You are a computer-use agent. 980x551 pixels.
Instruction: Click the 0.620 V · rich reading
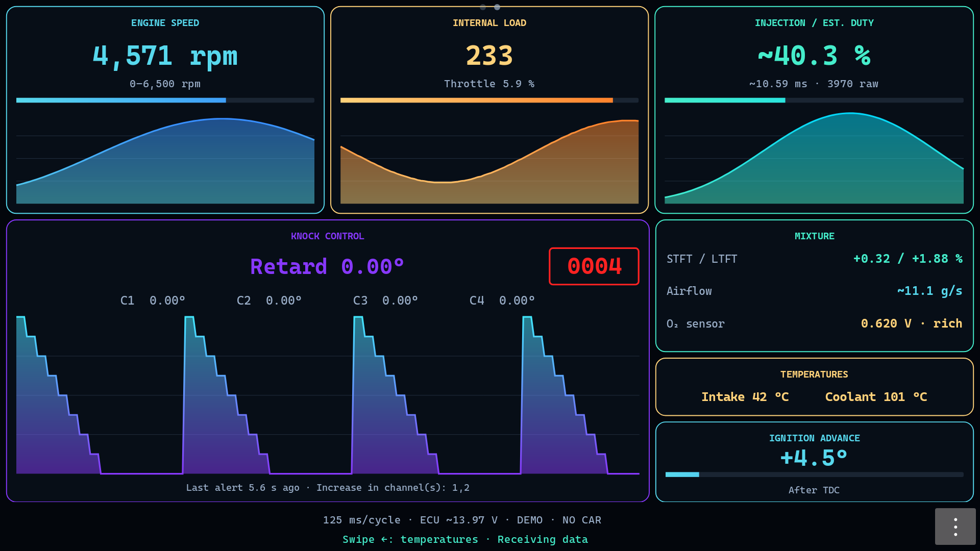coord(912,323)
